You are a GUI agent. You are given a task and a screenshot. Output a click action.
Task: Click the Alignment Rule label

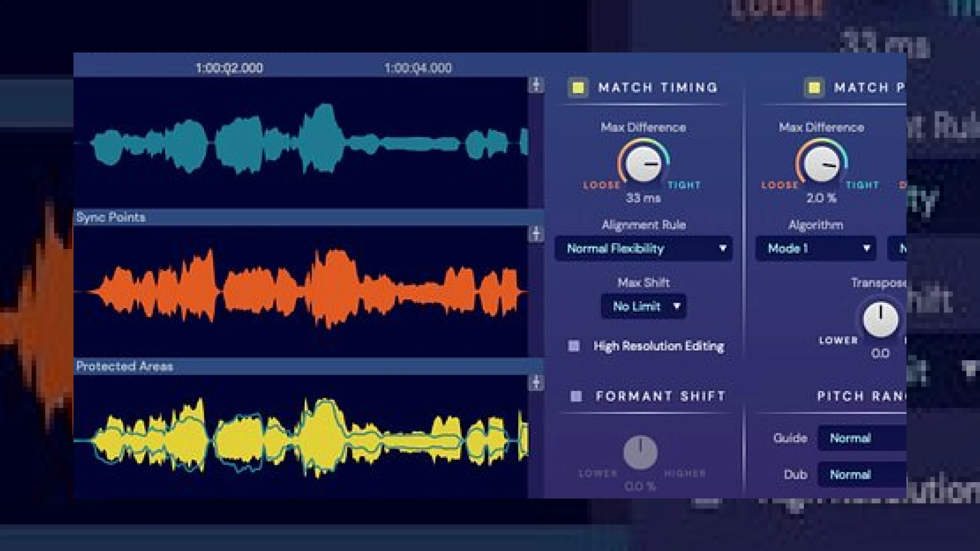[644, 225]
